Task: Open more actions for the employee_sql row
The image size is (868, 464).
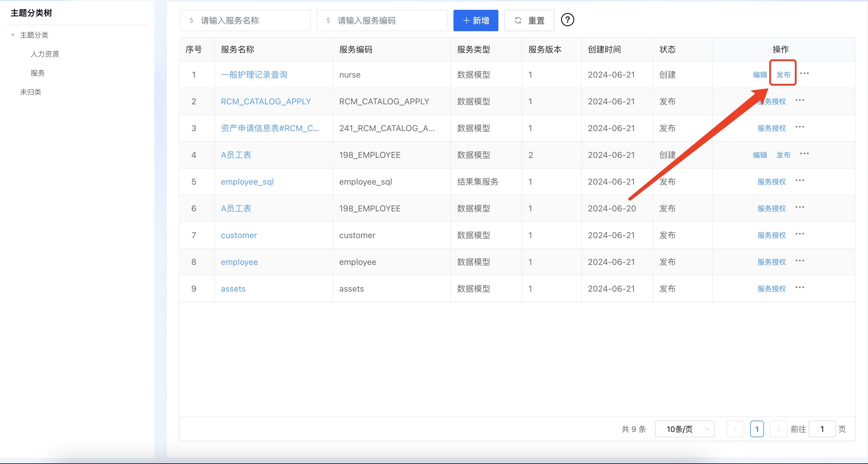Action: tap(800, 180)
